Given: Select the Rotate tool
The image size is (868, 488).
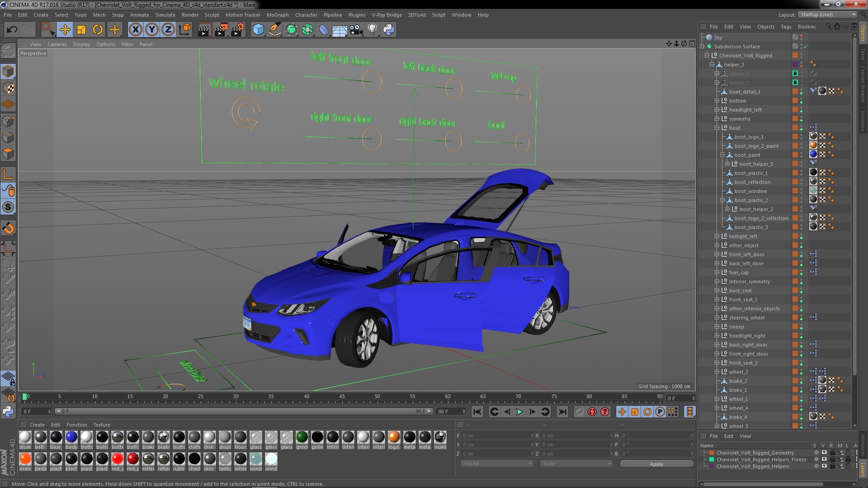Looking at the screenshot, I should 98,30.
